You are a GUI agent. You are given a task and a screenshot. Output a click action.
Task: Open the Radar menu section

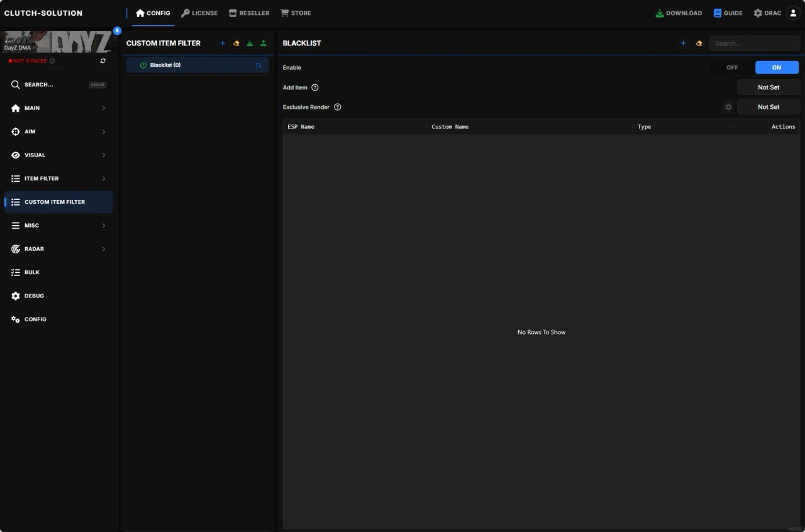click(58, 249)
